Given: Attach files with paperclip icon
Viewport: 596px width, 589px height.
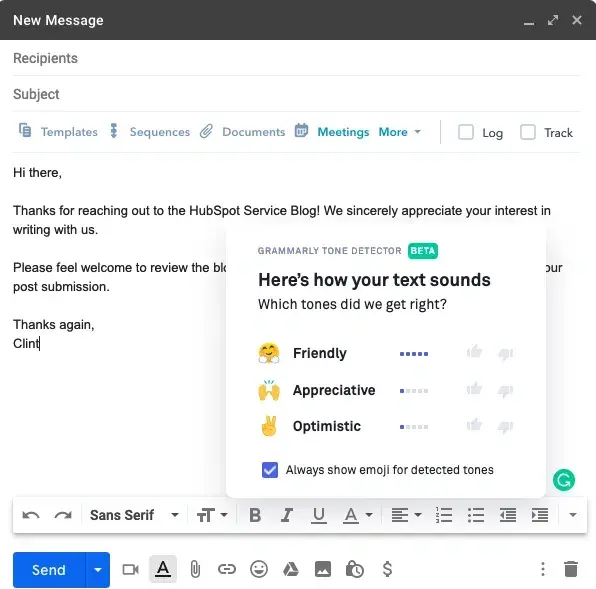Looking at the screenshot, I should click(x=195, y=569).
